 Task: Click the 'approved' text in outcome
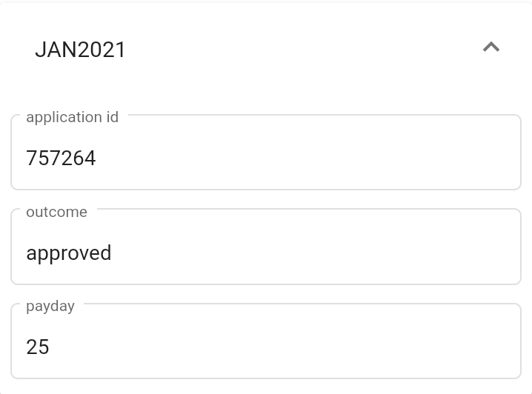click(x=68, y=253)
